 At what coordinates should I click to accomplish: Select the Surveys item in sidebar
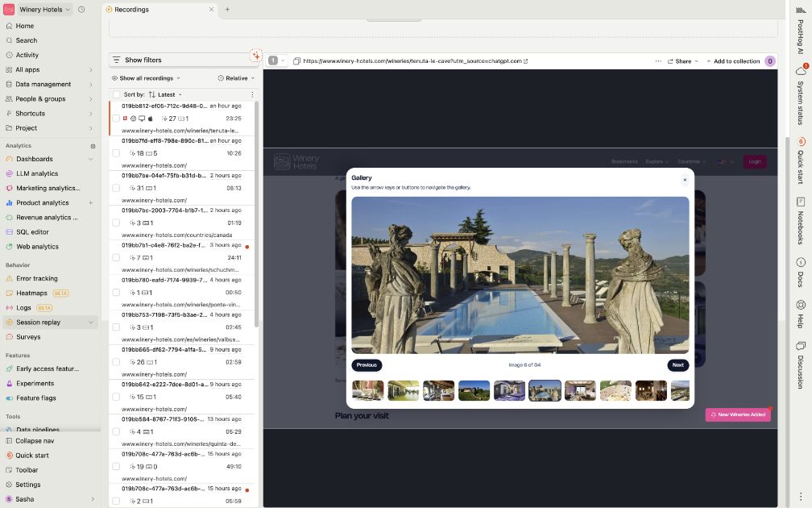point(28,337)
